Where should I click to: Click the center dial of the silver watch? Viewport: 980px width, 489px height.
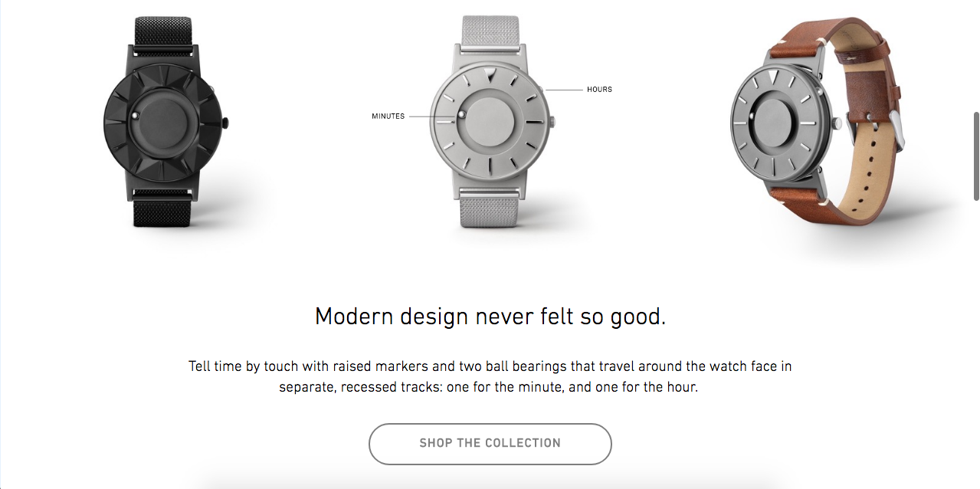[491, 121]
